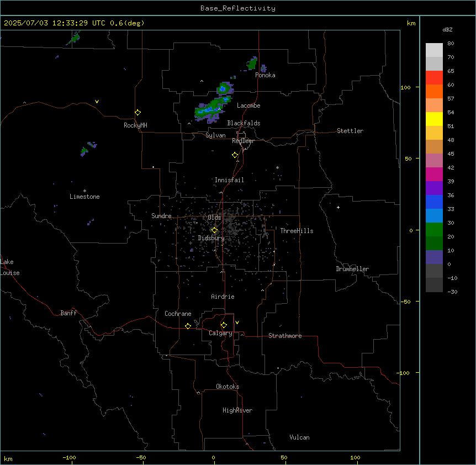Click the Banff label
Image resolution: width=476 pixels, height=465 pixels.
[x=68, y=313]
